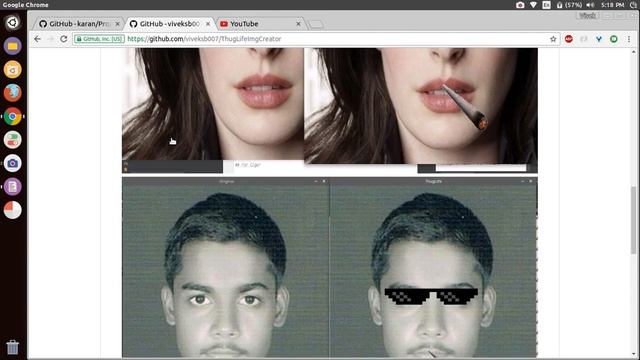Click the camera indicator in top panel

(520, 5)
